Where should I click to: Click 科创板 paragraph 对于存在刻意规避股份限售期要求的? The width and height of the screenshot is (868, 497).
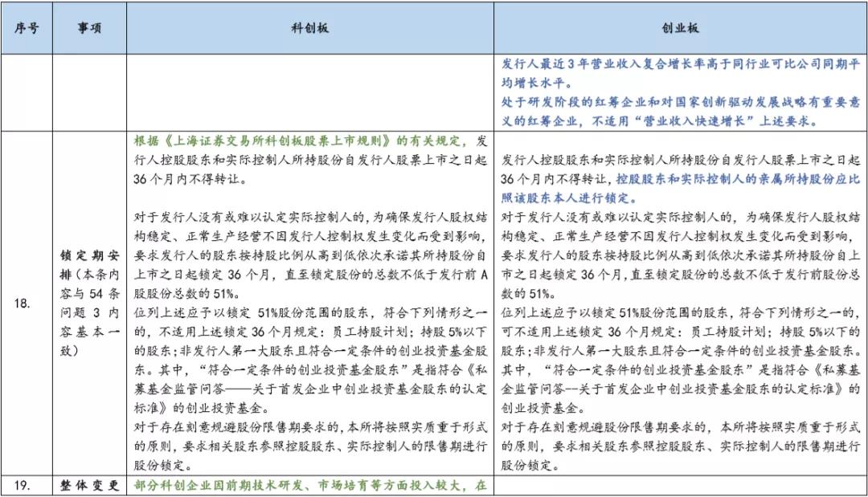click(310, 446)
